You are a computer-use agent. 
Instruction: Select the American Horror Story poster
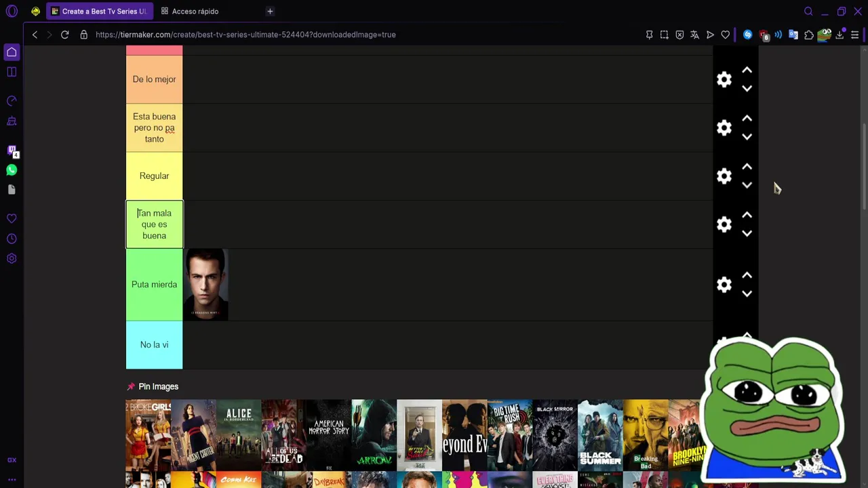coord(329,435)
